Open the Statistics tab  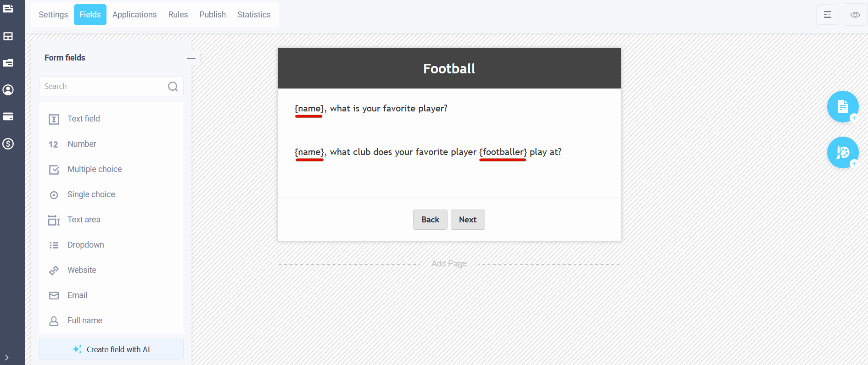point(254,15)
